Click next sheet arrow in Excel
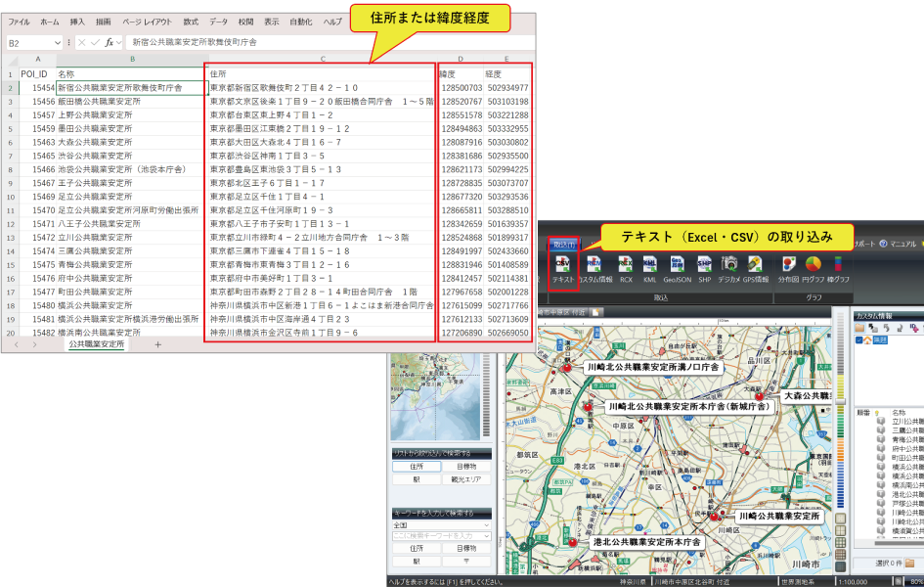Image resolution: width=924 pixels, height=587 pixels. tap(35, 344)
